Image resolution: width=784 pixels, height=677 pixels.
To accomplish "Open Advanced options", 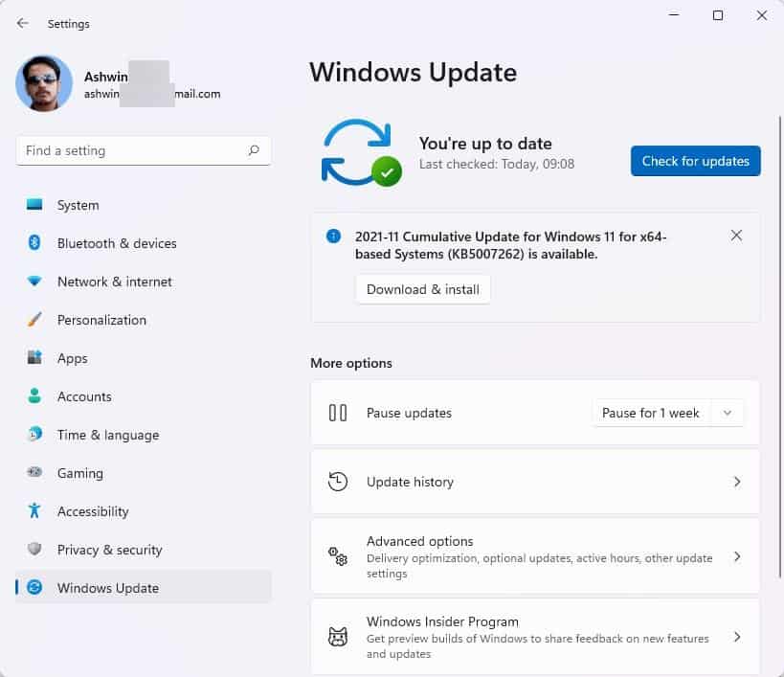I will click(x=535, y=556).
